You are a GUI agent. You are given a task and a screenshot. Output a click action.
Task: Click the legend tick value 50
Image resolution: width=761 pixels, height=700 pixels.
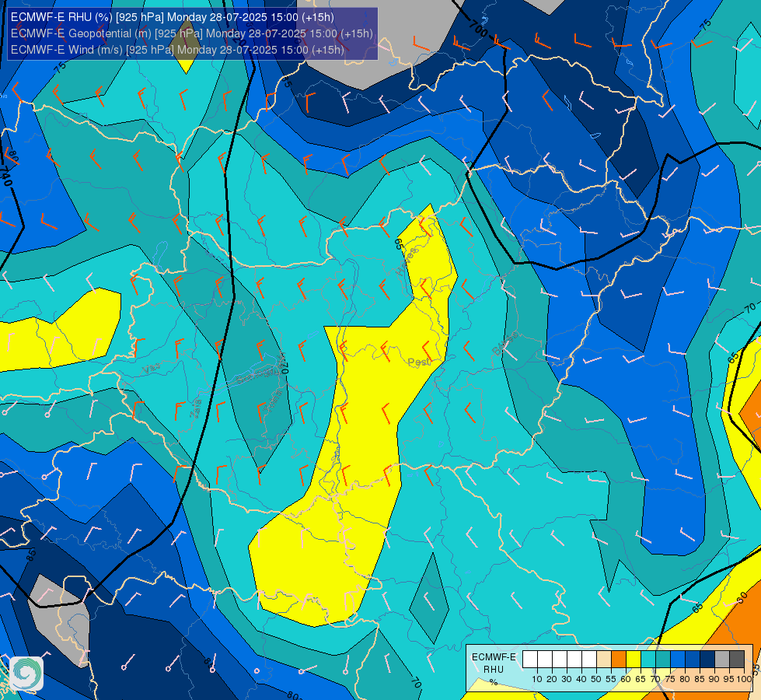[596, 679]
